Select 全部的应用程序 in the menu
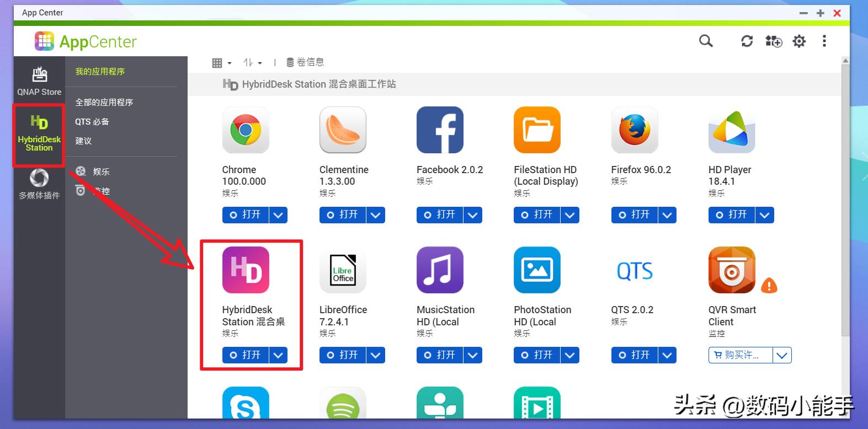The image size is (868, 429). pyautogui.click(x=104, y=103)
